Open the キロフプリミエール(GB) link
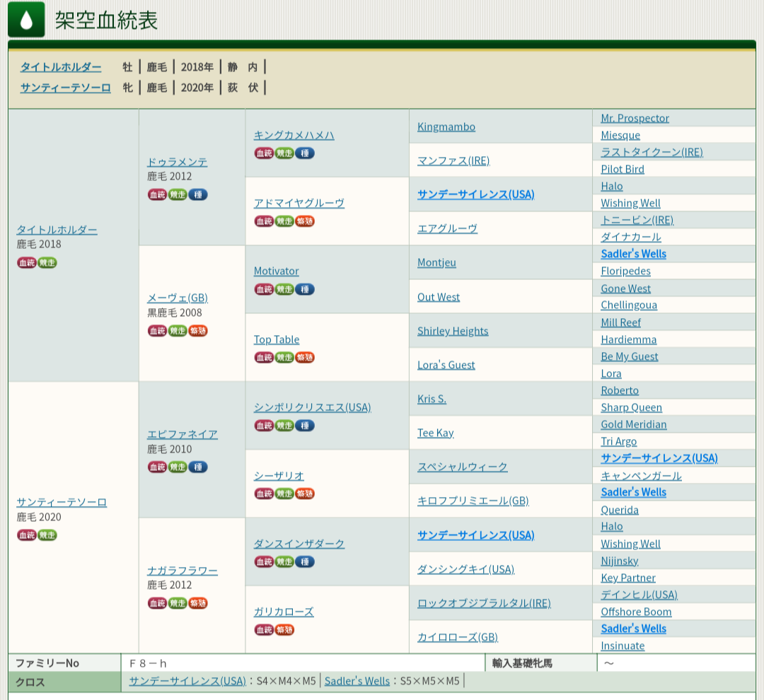 pyautogui.click(x=473, y=501)
